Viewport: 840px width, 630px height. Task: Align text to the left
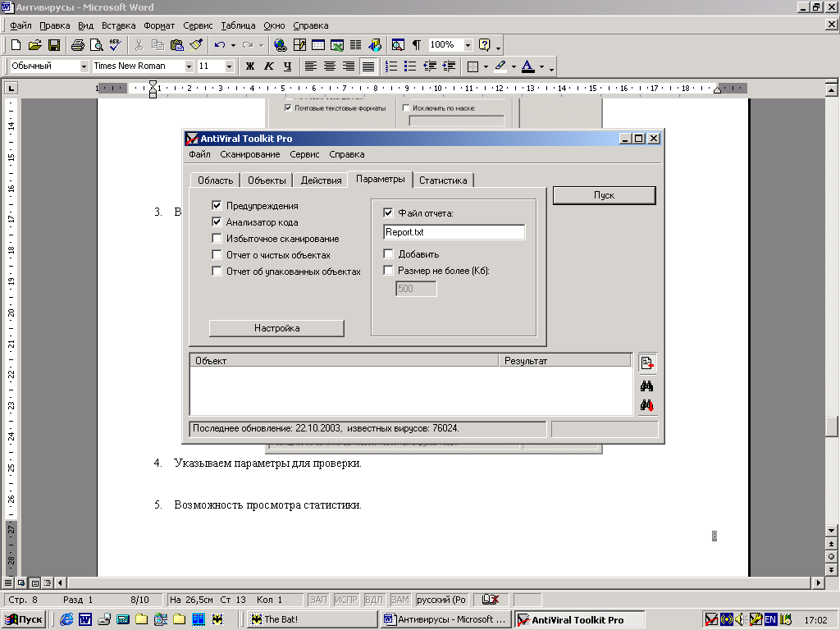coord(311,66)
